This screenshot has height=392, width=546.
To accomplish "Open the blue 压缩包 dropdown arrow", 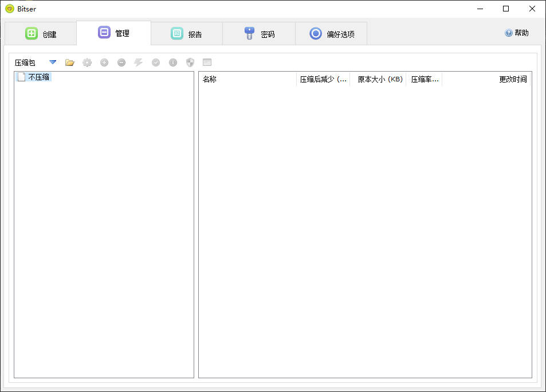I will (53, 62).
